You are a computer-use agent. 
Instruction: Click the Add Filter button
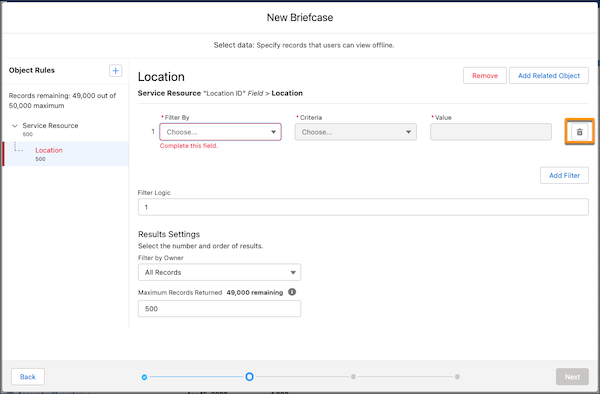click(x=564, y=175)
